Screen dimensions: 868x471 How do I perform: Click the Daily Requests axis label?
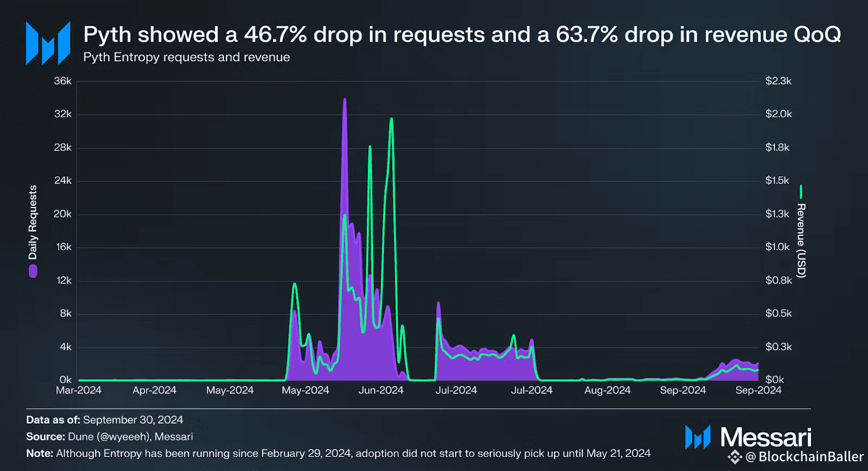click(33, 222)
